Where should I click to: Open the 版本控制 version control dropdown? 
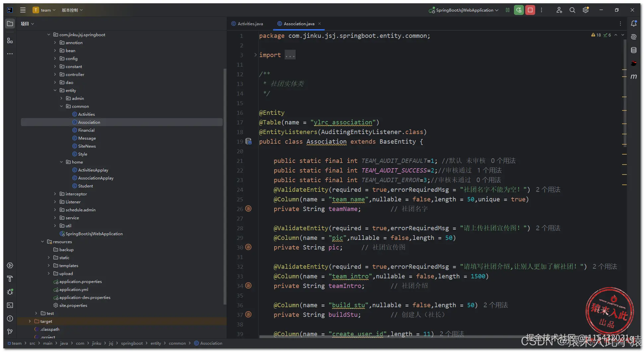click(x=72, y=10)
